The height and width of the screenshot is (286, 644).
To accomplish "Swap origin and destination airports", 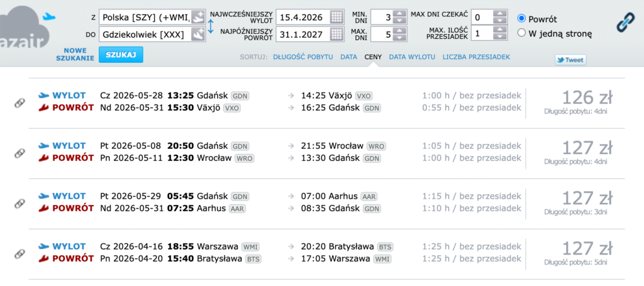I will click(x=211, y=25).
